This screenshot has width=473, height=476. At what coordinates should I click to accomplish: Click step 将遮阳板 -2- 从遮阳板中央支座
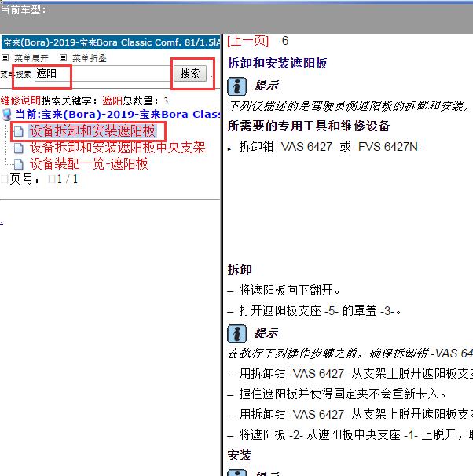[356, 434]
